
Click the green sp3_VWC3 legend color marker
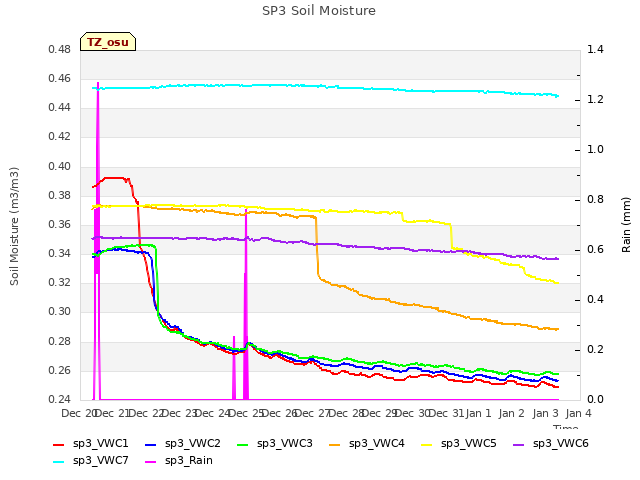click(x=243, y=444)
